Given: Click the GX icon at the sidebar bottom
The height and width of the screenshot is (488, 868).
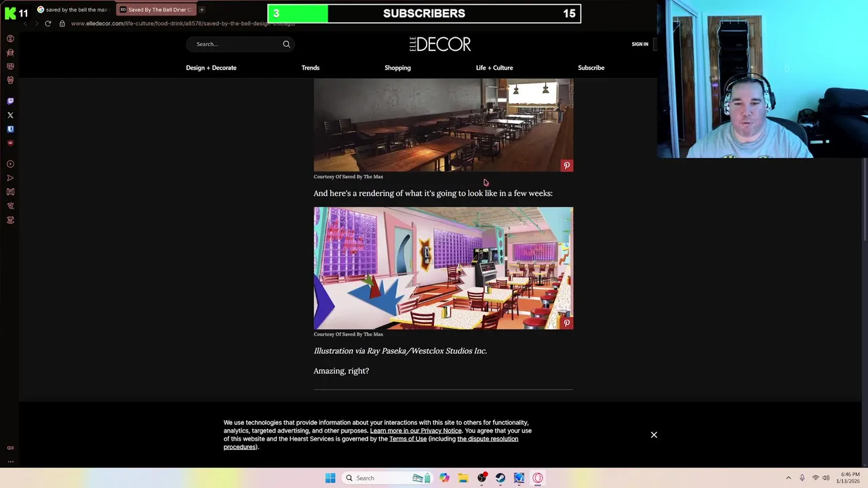Looking at the screenshot, I should click(10, 448).
